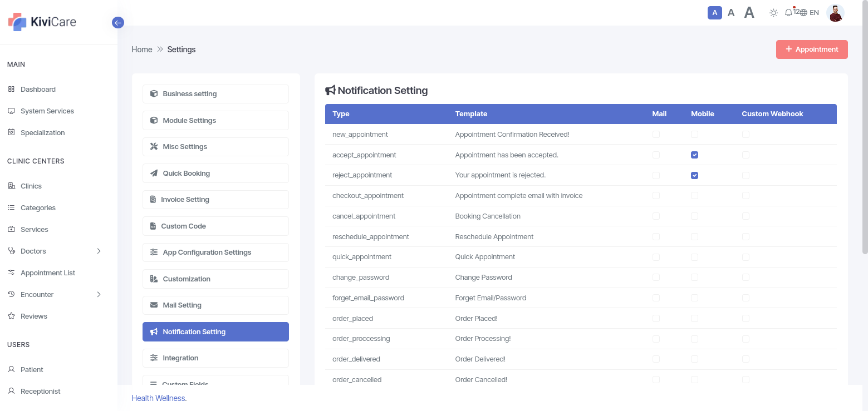Screen dimensions: 868x411
Task: Click the KiviCare logo
Action: pyautogui.click(x=42, y=22)
